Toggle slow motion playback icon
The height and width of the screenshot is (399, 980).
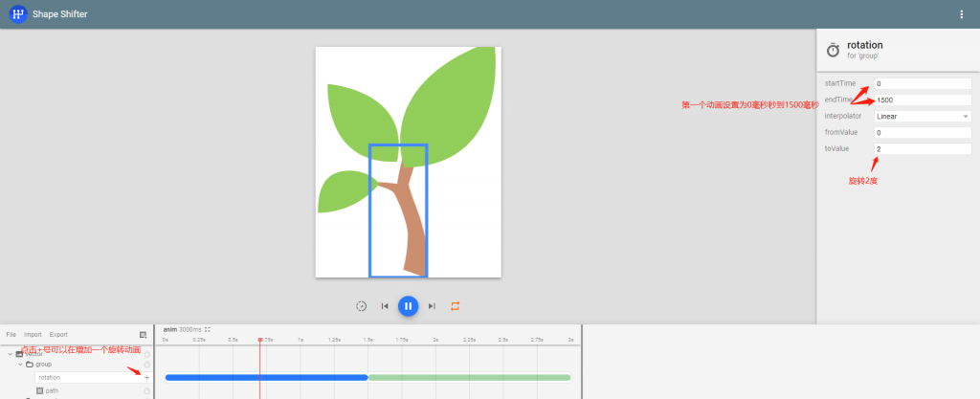pos(361,306)
